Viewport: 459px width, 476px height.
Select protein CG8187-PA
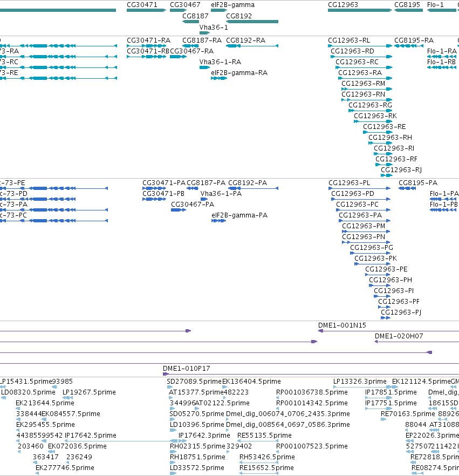[x=206, y=183]
